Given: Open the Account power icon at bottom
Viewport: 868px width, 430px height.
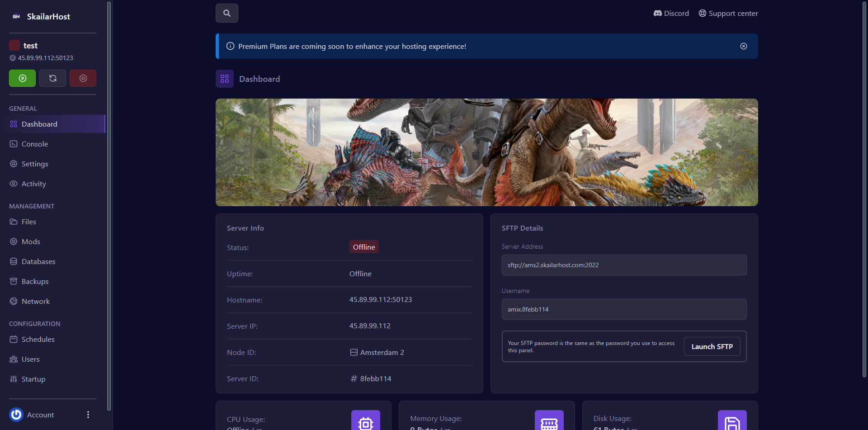Looking at the screenshot, I should 16,414.
